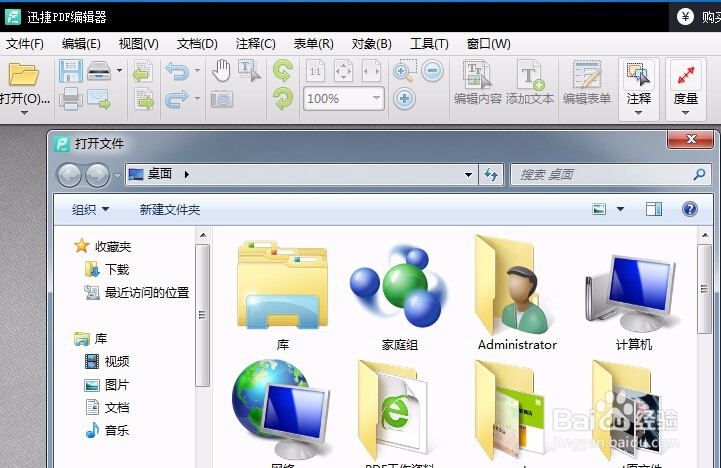
Task: Click the dialog Back navigation button
Action: [x=69, y=175]
